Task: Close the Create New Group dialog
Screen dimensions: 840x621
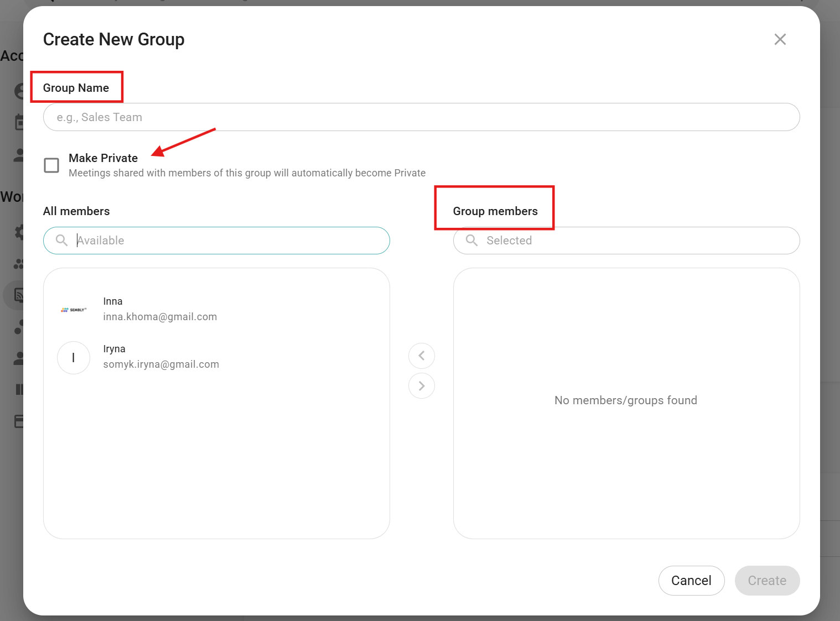Action: [x=780, y=39]
